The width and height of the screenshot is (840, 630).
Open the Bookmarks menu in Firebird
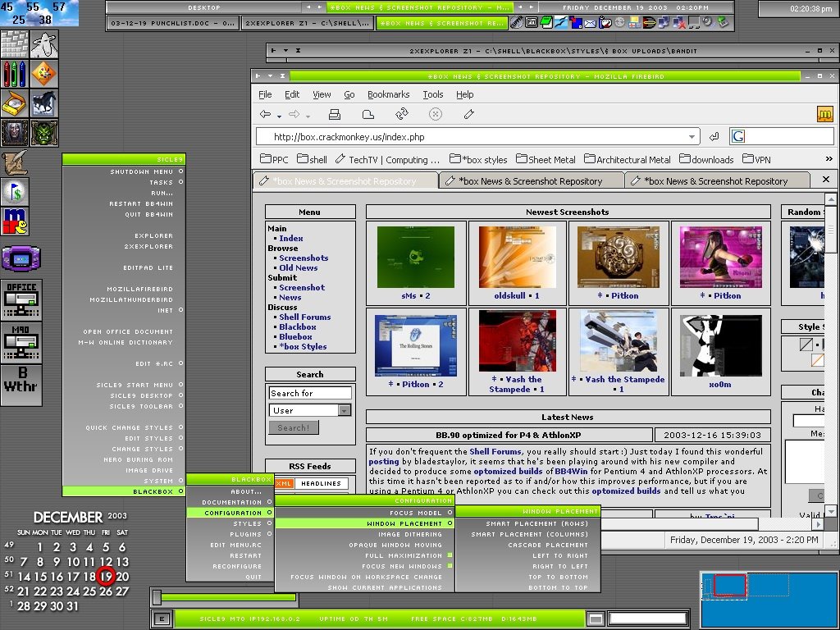click(x=388, y=94)
